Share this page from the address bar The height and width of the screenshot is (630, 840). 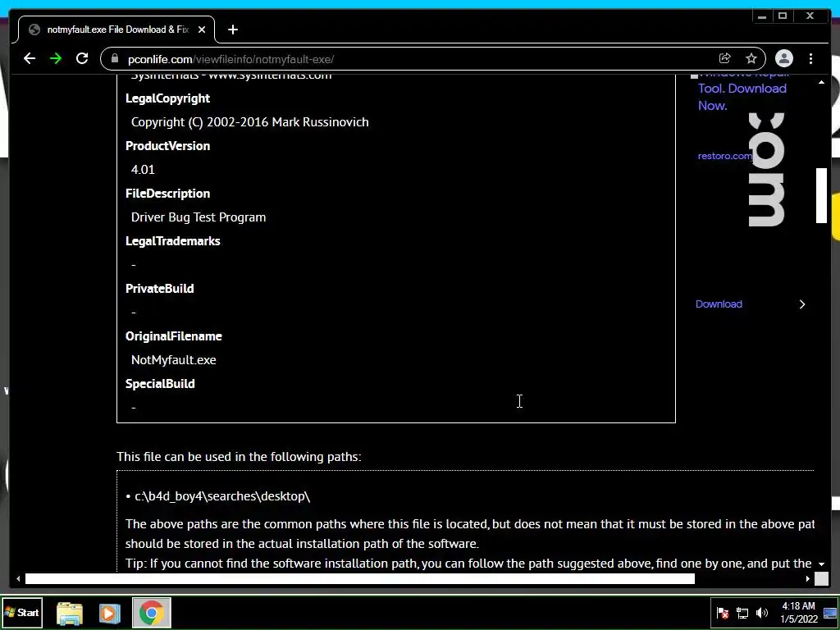[x=725, y=58]
